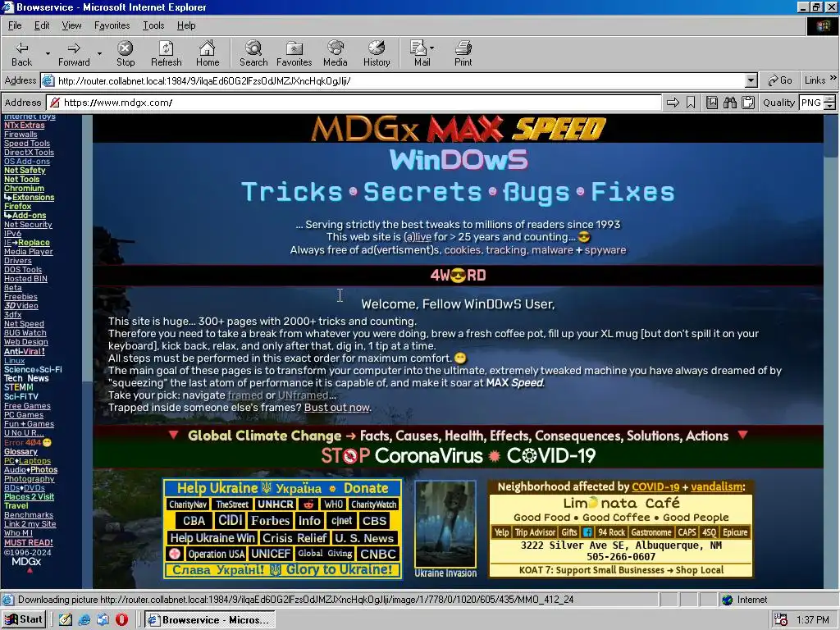The height and width of the screenshot is (630, 840).
Task: Open the 'framed' navigation link
Action: [x=244, y=395]
